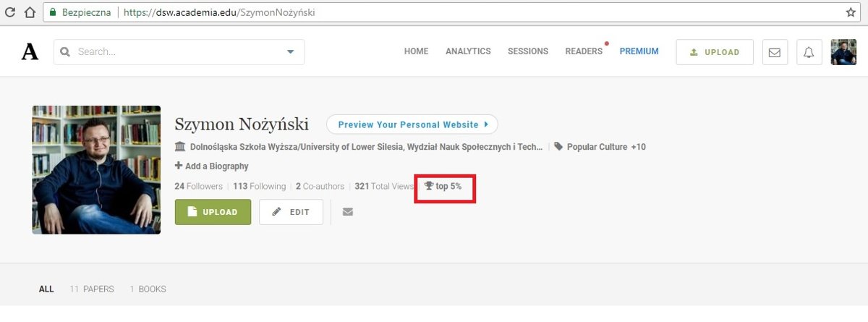
Task: Go to browser home page icon
Action: (x=30, y=12)
